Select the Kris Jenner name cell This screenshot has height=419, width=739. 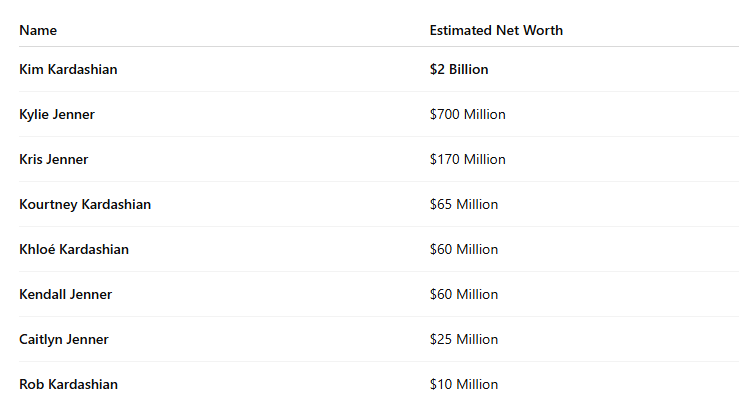(x=54, y=160)
